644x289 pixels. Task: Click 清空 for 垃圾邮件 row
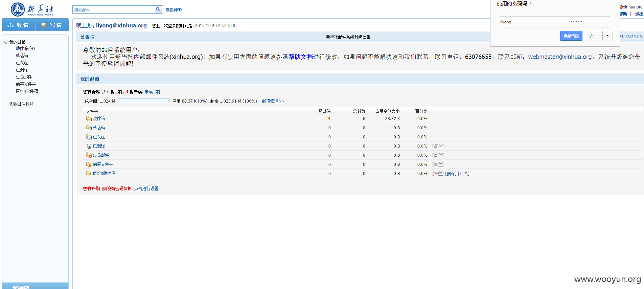[438, 155]
